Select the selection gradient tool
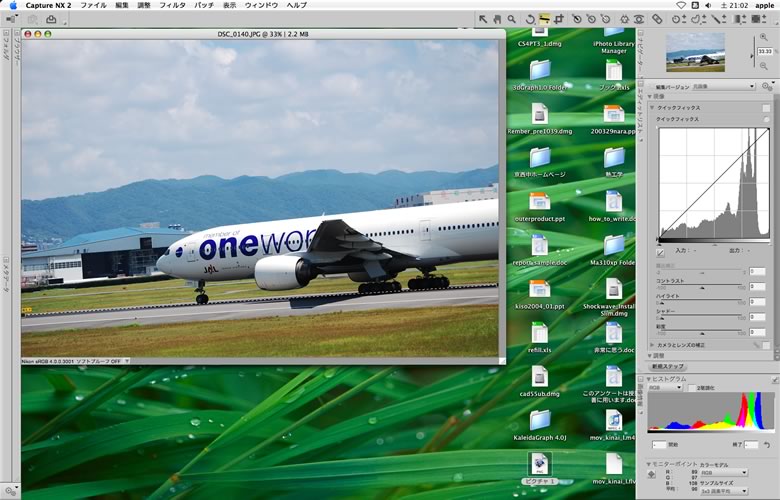Viewport: 780px width, 500px height. 740,19
